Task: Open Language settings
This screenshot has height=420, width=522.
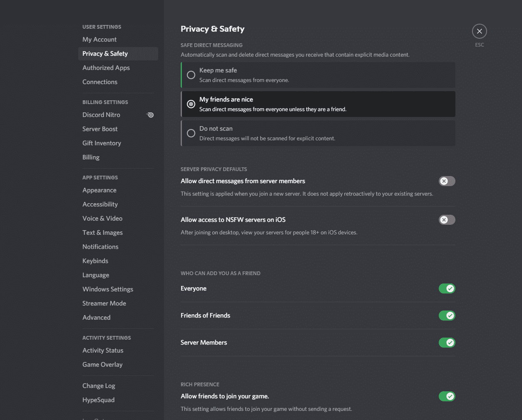Action: point(118,275)
